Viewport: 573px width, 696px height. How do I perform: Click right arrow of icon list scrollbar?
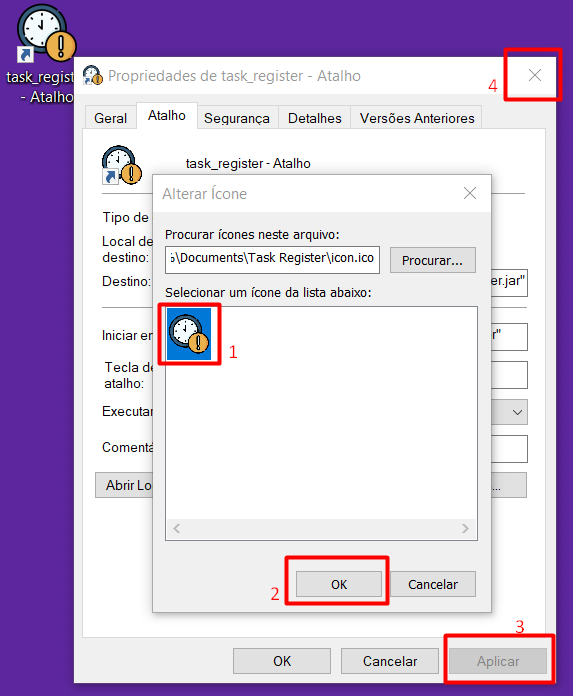[x=465, y=528]
